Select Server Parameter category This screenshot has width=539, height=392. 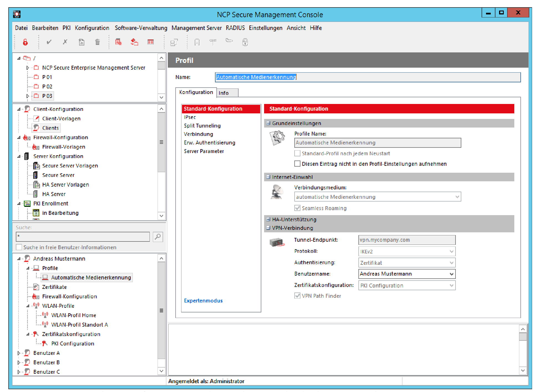(204, 151)
